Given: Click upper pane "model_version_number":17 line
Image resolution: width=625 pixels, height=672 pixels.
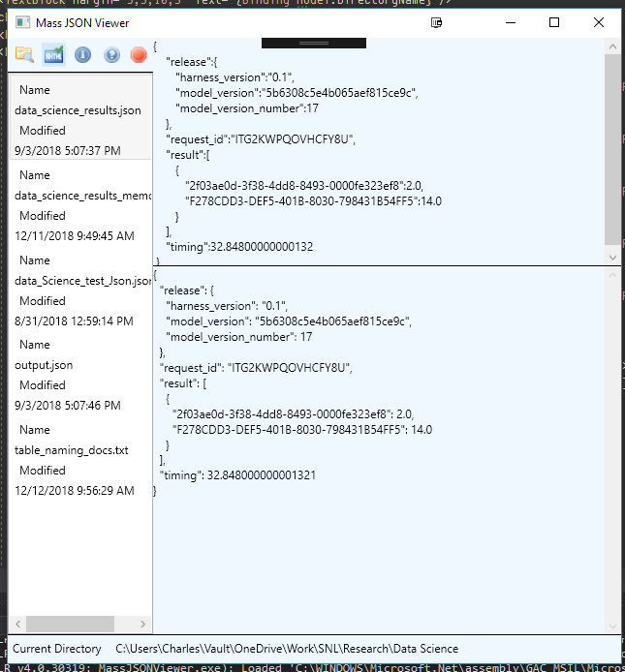Looking at the screenshot, I should coord(247,108).
